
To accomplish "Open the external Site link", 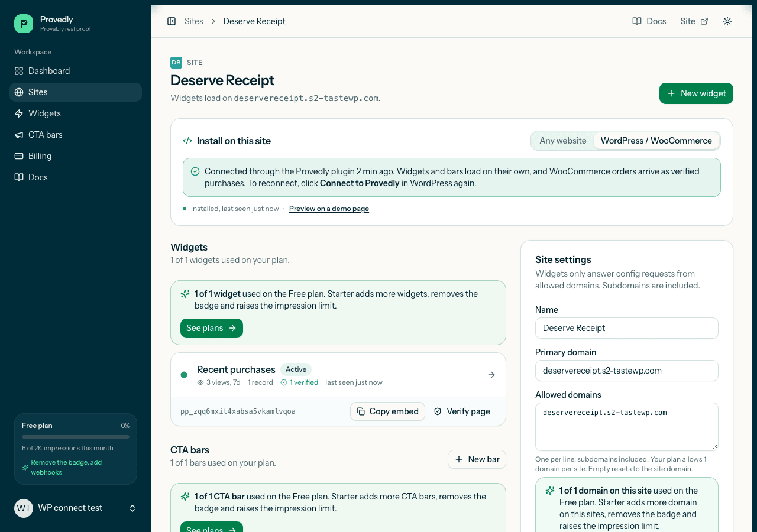I will pyautogui.click(x=694, y=21).
